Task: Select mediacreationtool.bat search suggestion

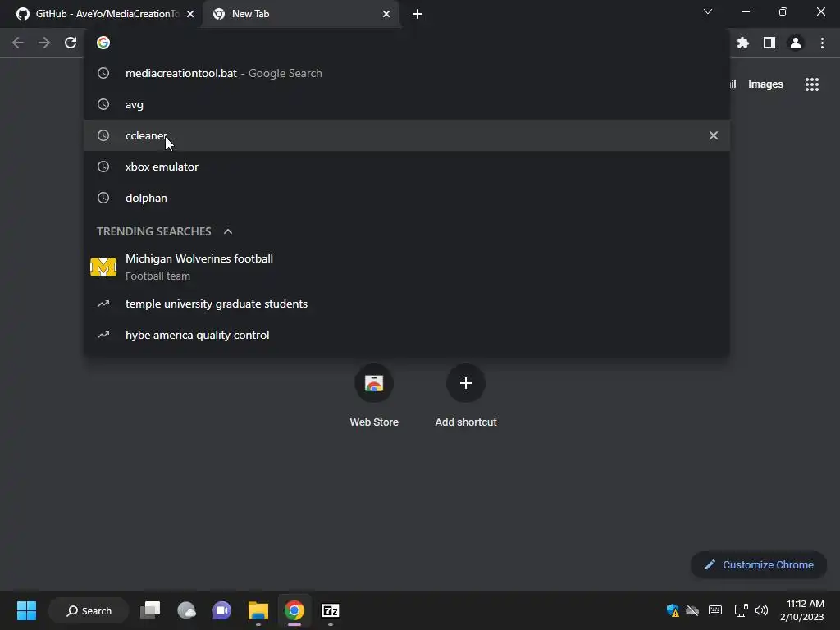Action: [407, 73]
